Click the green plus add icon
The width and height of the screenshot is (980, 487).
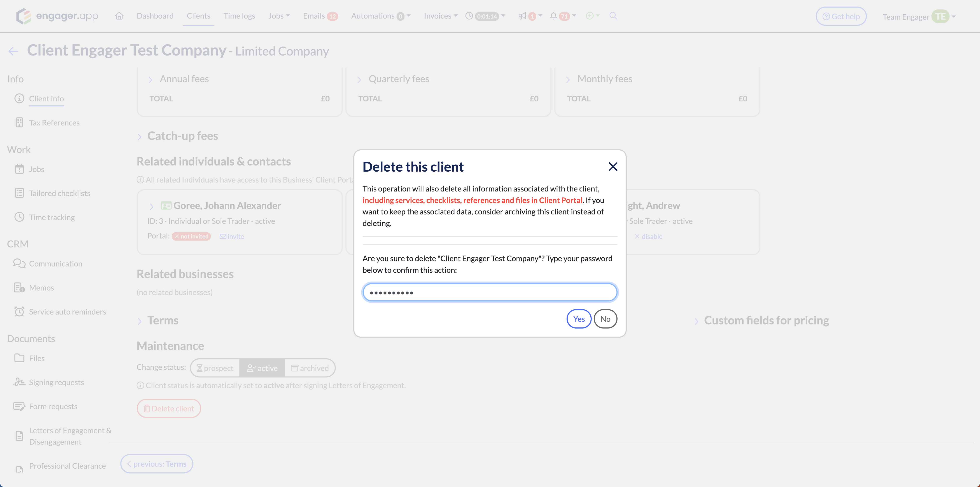click(x=590, y=16)
